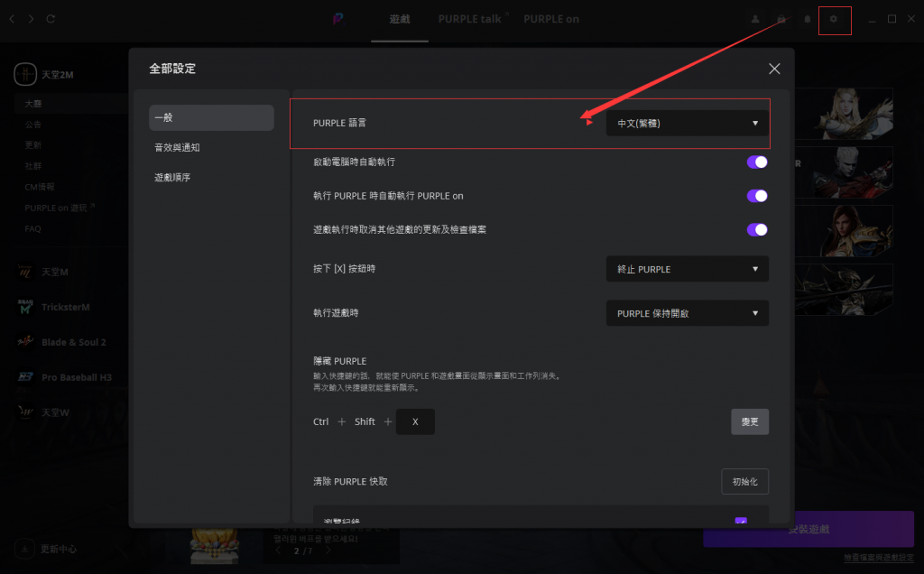Image resolution: width=924 pixels, height=574 pixels.
Task: Click the X shortcut key field
Action: click(415, 422)
